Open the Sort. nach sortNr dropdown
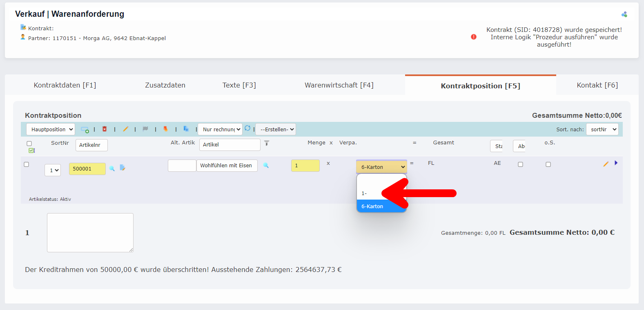644x310 pixels. [602, 129]
